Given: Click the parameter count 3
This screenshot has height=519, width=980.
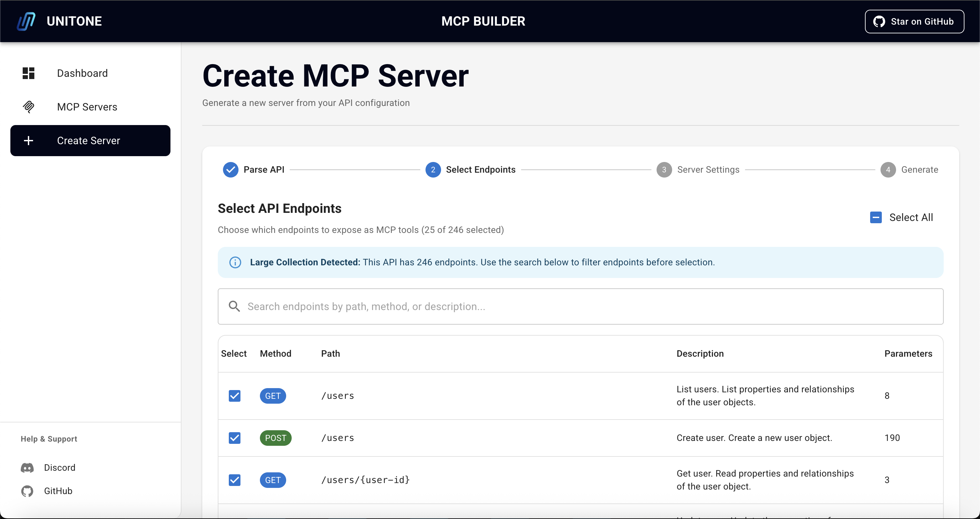Looking at the screenshot, I should [x=887, y=480].
